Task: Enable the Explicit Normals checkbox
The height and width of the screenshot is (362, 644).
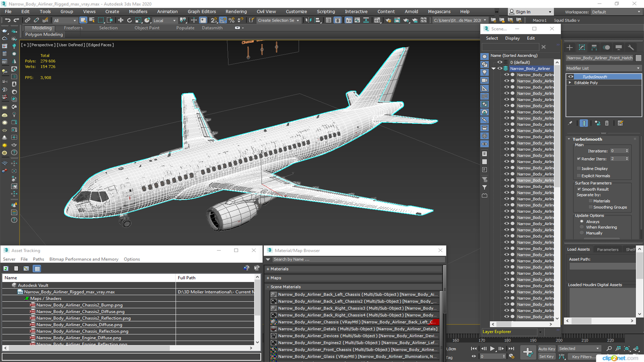Action: click(579, 176)
